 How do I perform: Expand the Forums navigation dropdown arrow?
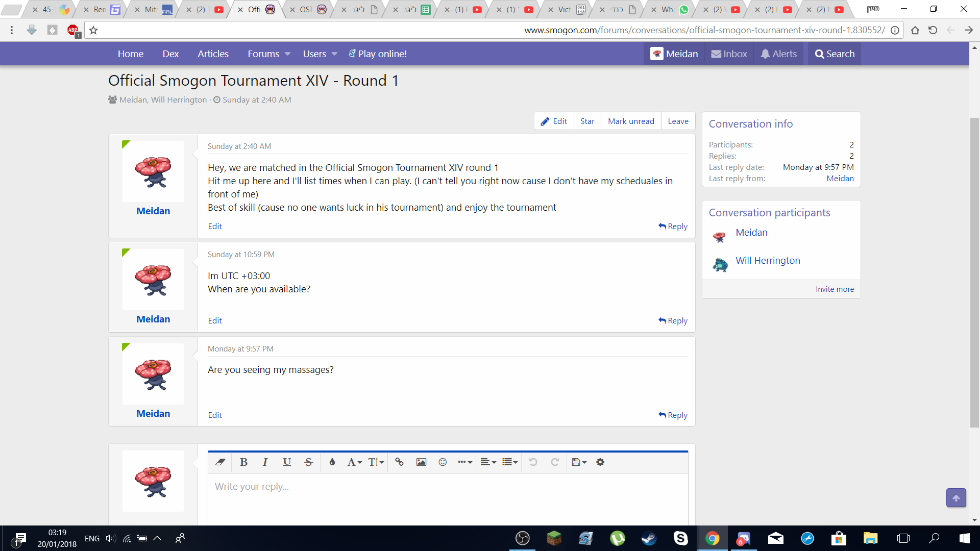tap(287, 54)
